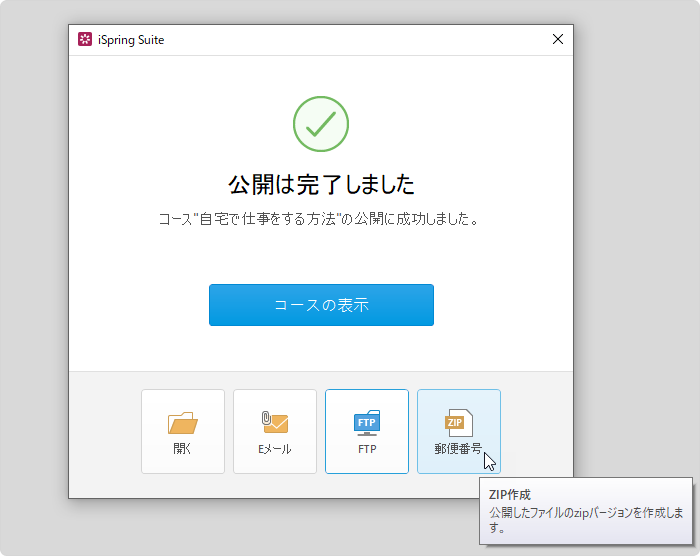The image size is (700, 556).
Task: Upload the course using the FTP button
Action: click(x=367, y=431)
